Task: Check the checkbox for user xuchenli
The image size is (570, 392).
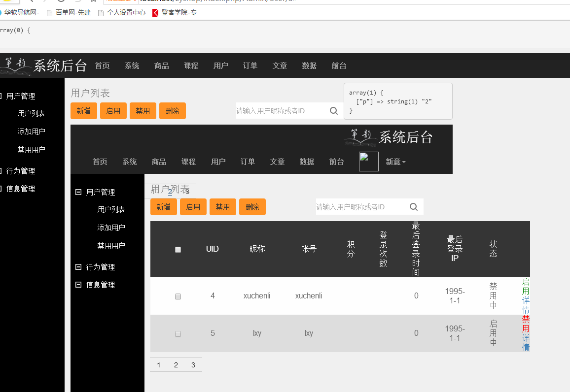Action: pyautogui.click(x=178, y=296)
